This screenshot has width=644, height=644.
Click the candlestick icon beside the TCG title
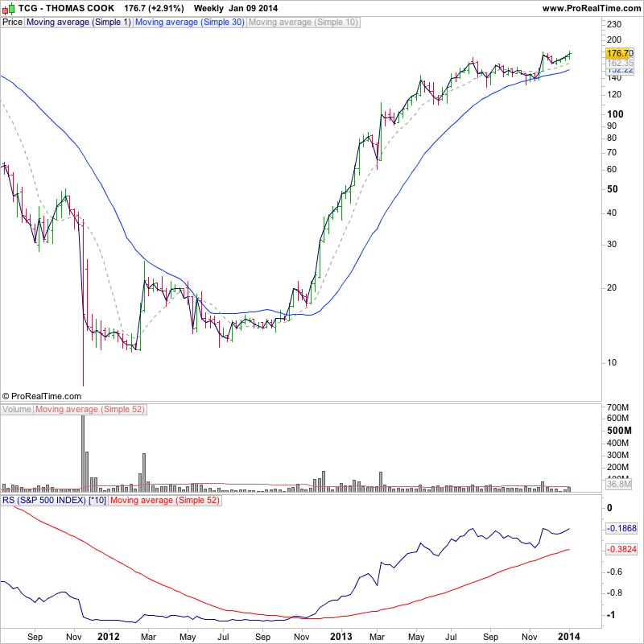8,8
